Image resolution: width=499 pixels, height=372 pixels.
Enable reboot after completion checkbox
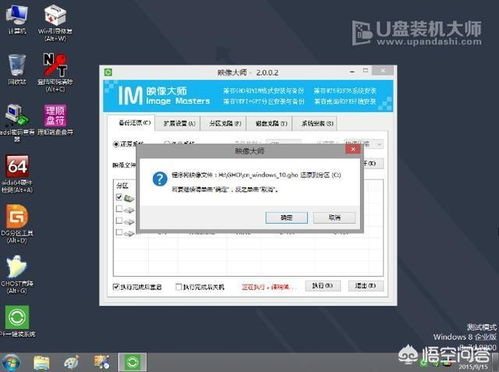point(116,286)
